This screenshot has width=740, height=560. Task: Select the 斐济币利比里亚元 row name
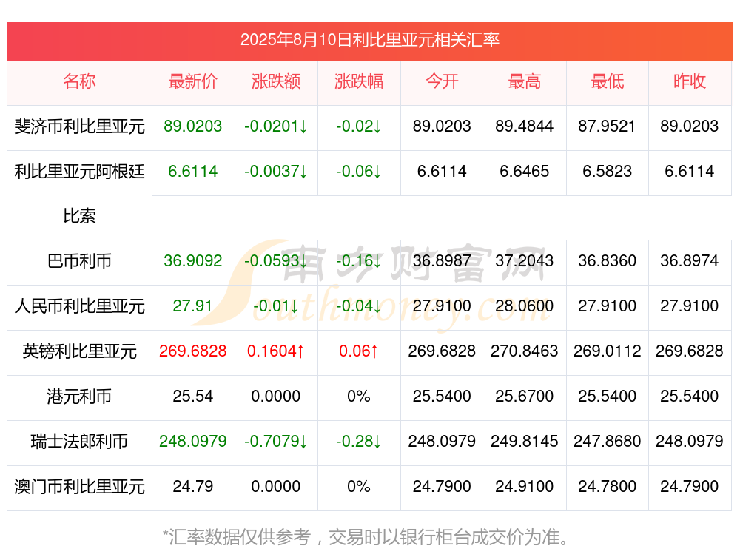click(x=79, y=126)
